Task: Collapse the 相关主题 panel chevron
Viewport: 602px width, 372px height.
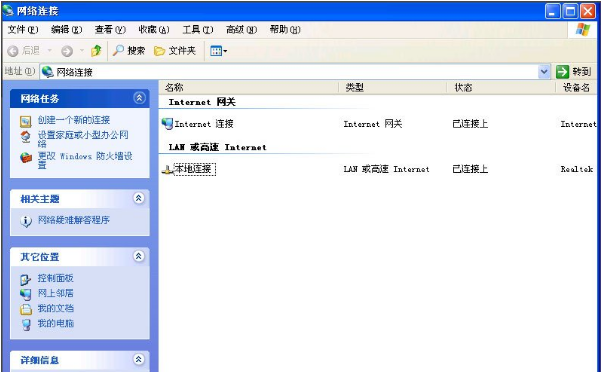Action: click(x=139, y=198)
